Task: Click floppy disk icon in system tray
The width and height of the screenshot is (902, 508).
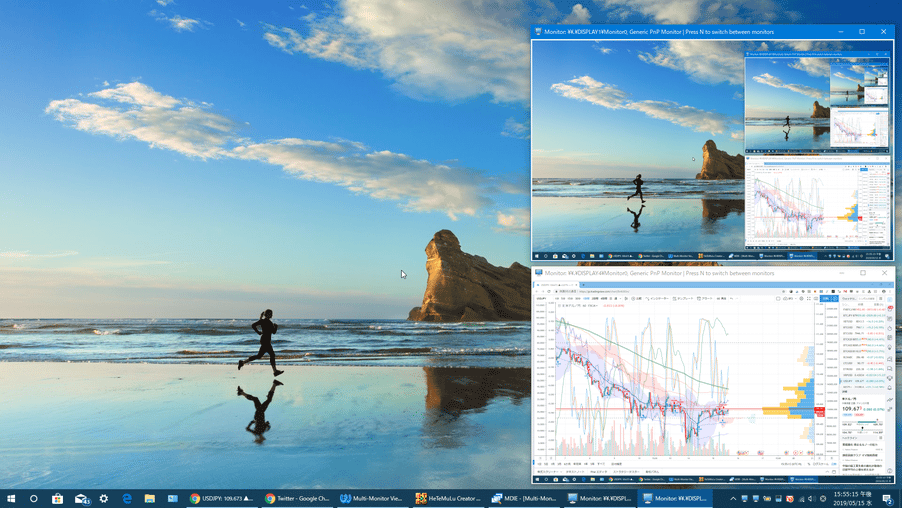Action: [x=778, y=499]
